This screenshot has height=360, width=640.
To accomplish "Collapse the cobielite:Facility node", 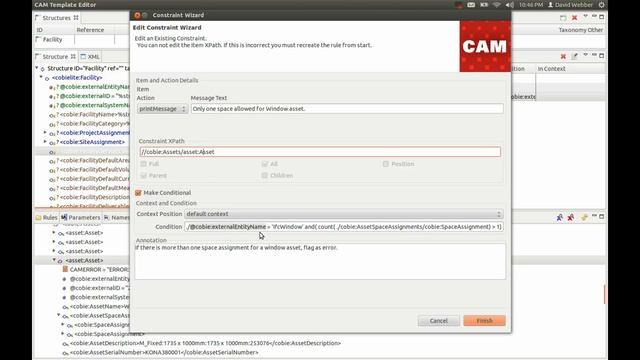I will tap(41, 77).
